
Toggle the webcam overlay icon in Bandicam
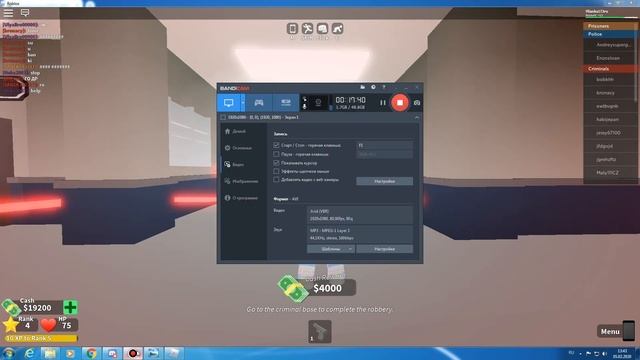pyautogui.click(x=318, y=102)
